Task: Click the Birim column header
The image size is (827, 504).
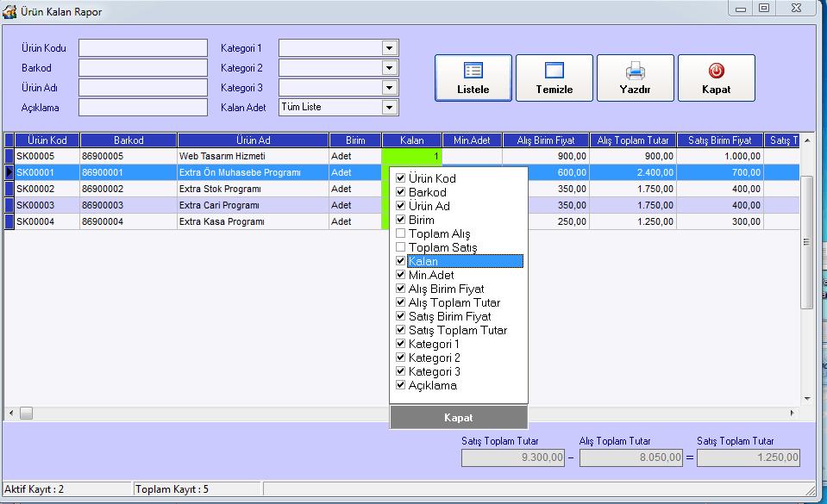Action: pos(355,140)
